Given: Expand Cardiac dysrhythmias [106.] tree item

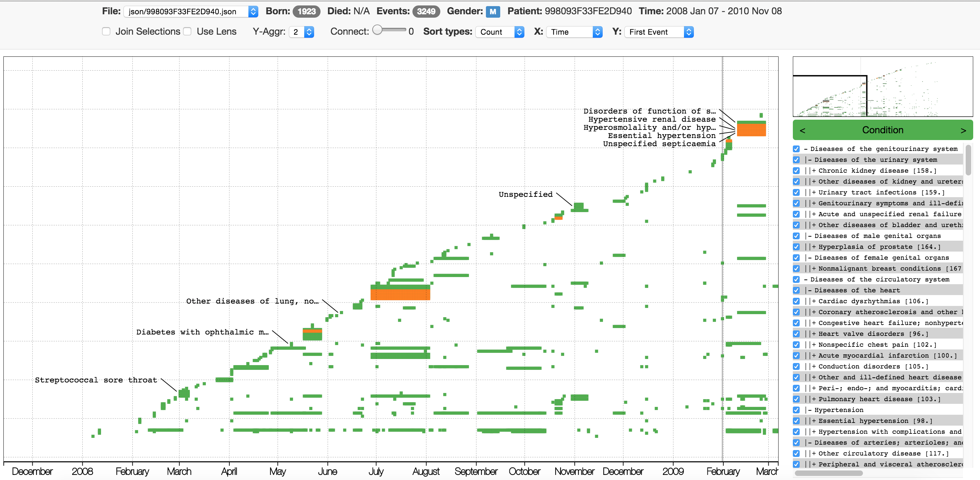Looking at the screenshot, I should (814, 302).
